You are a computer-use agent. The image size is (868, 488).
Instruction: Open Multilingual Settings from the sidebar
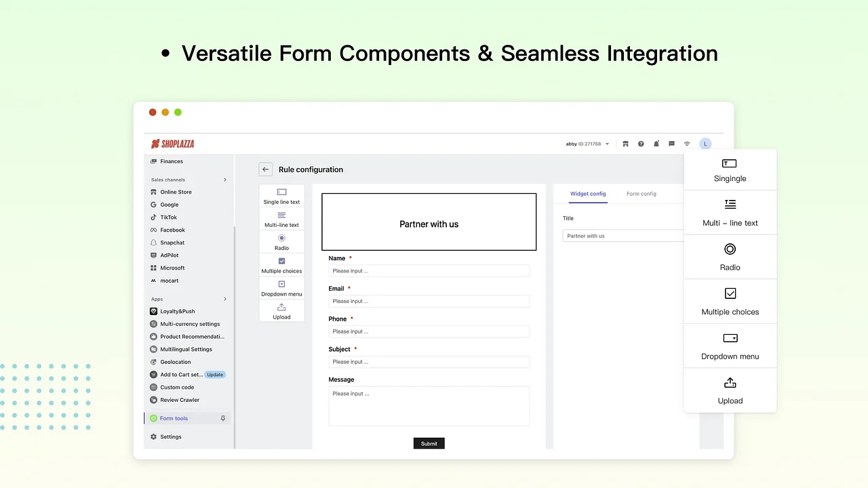[186, 349]
